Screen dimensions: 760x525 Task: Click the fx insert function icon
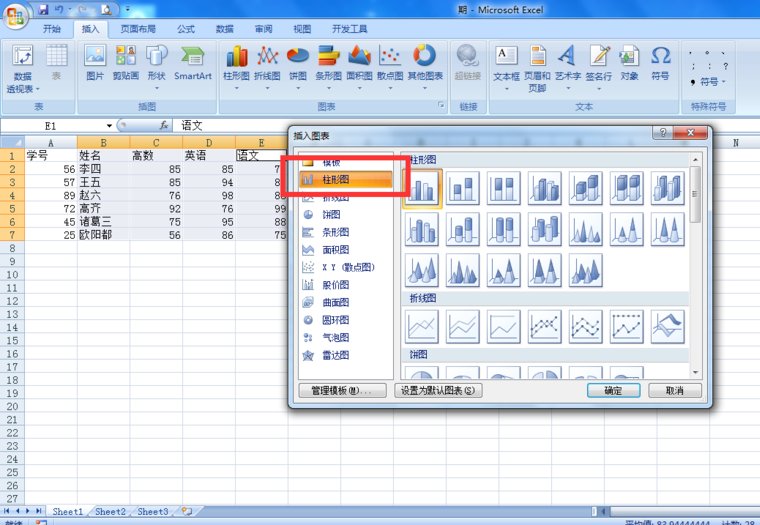pos(164,126)
